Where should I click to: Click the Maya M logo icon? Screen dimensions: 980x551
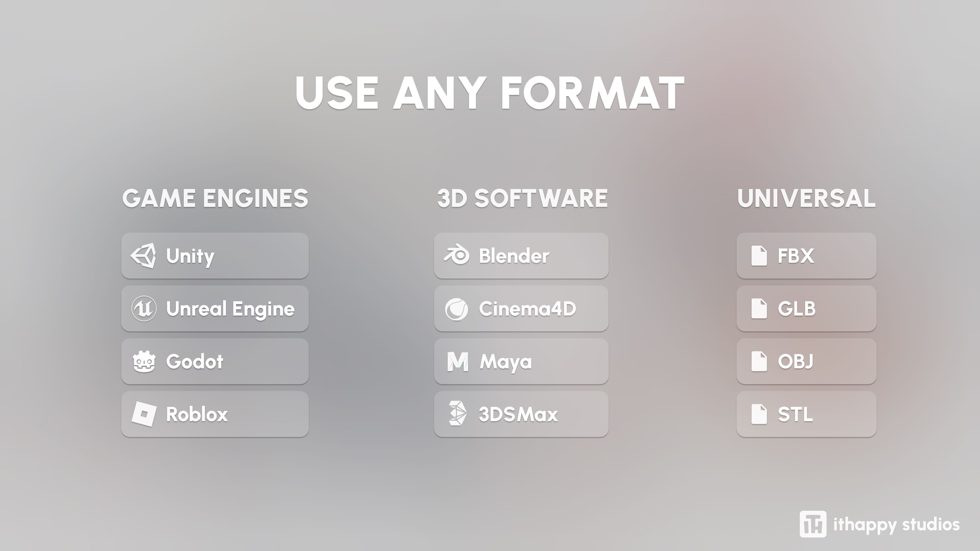[x=457, y=361]
